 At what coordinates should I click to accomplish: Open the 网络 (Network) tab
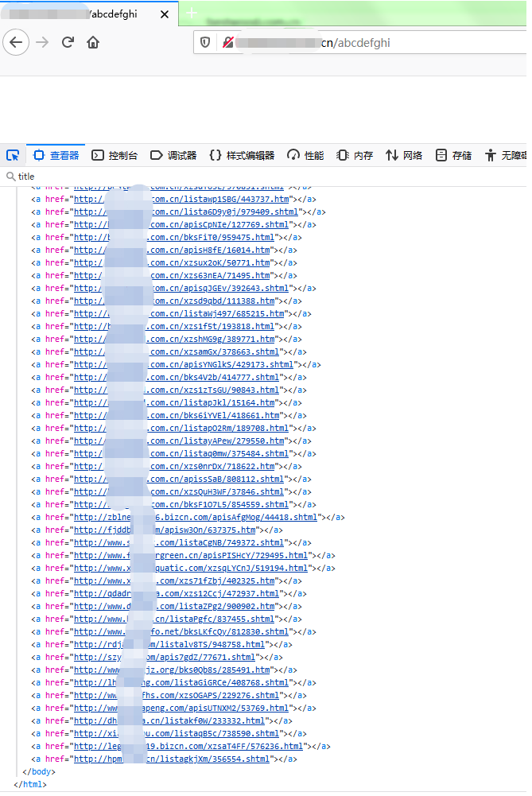pyautogui.click(x=404, y=155)
